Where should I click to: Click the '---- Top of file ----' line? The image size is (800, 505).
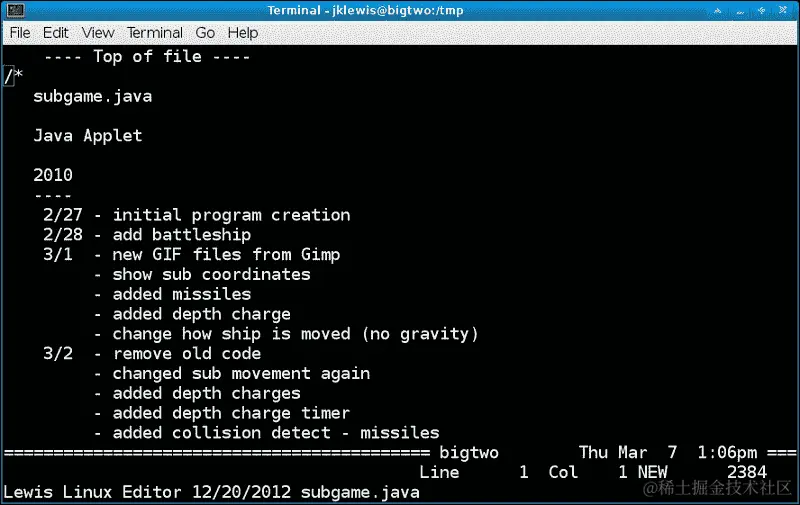click(x=147, y=56)
